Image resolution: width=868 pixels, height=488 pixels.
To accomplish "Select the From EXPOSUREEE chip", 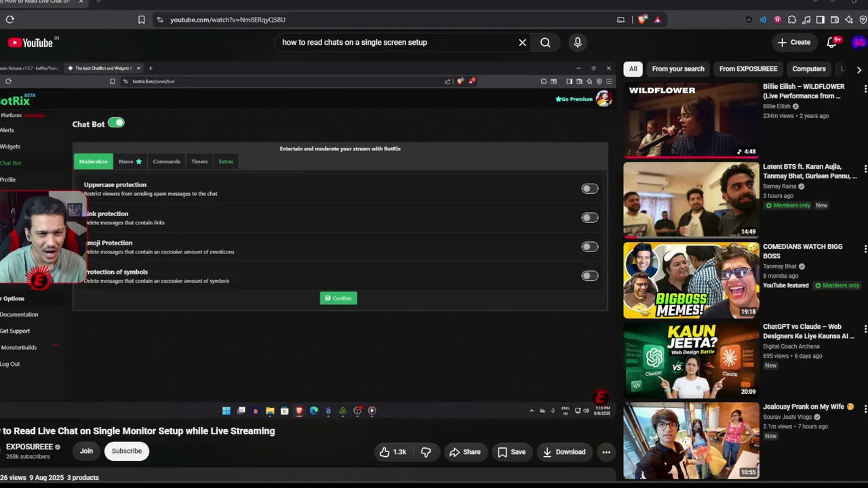I will [748, 69].
